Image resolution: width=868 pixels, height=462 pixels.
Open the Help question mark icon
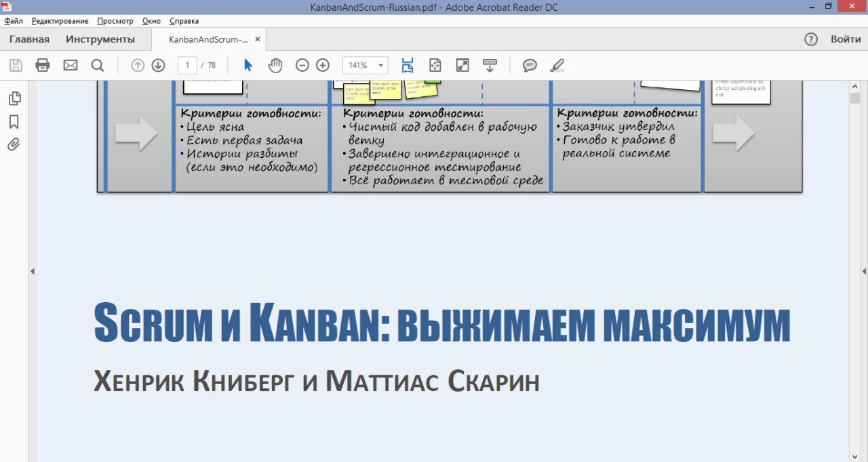point(811,39)
